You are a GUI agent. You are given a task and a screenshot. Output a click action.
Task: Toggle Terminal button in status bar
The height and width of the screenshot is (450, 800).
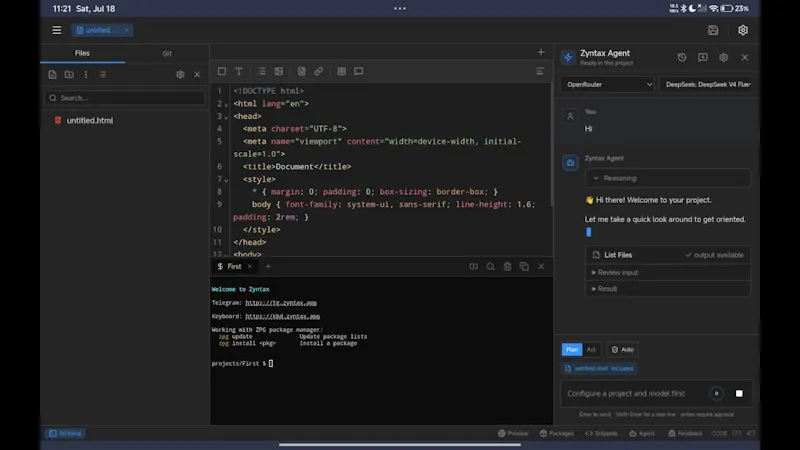coord(65,433)
